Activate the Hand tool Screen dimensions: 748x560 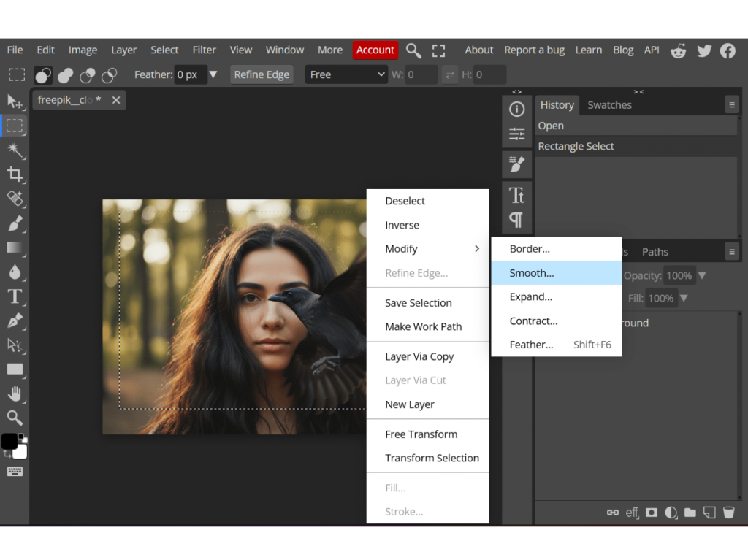[x=15, y=394]
